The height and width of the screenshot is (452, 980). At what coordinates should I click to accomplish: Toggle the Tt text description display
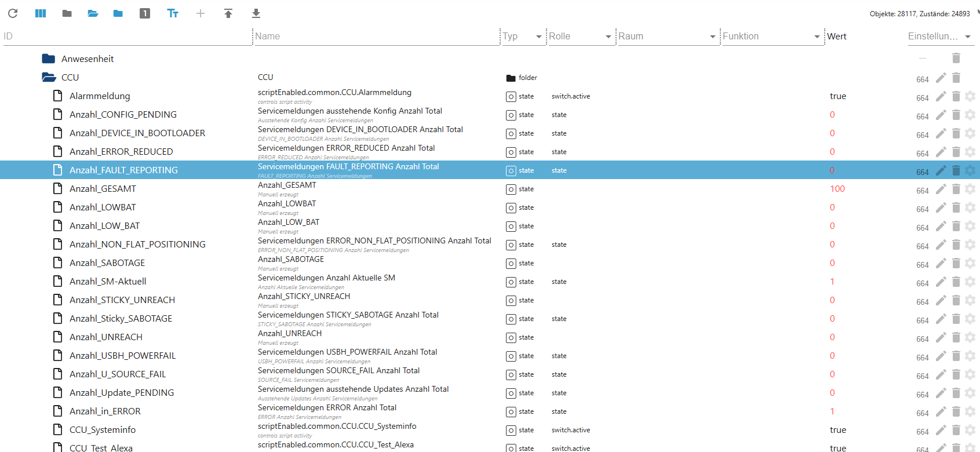[173, 13]
